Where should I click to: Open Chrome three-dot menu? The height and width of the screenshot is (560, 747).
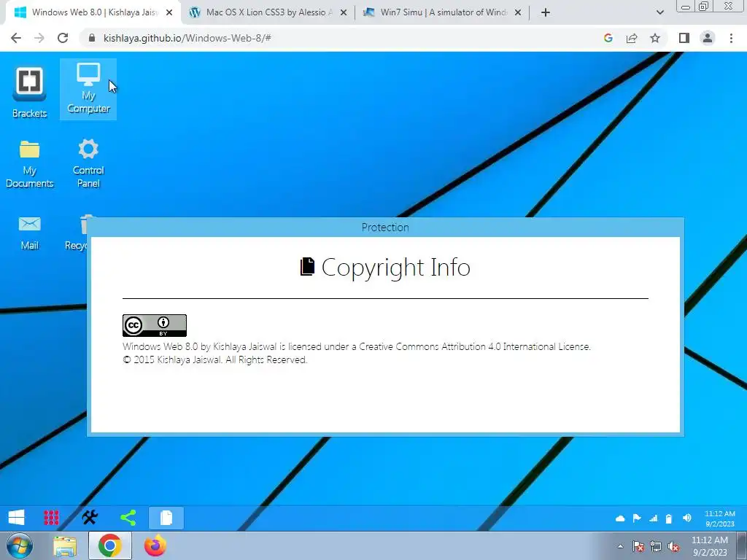coord(731,38)
